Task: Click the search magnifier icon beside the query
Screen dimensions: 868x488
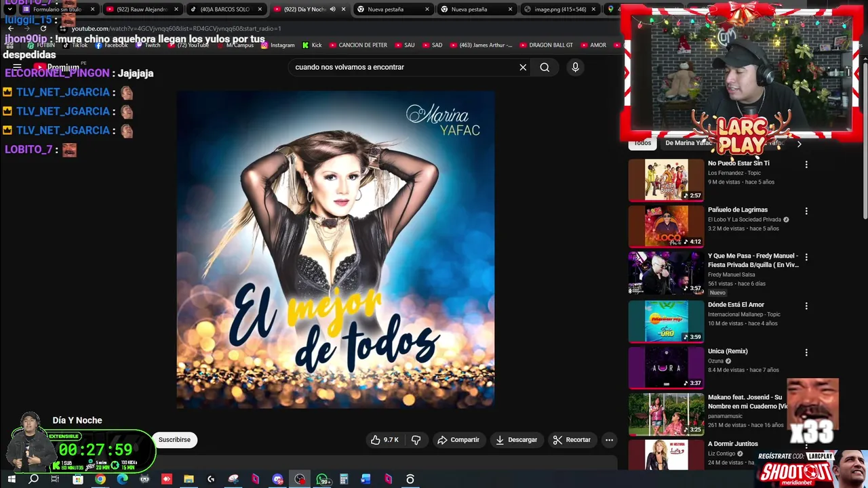Action: pos(545,67)
